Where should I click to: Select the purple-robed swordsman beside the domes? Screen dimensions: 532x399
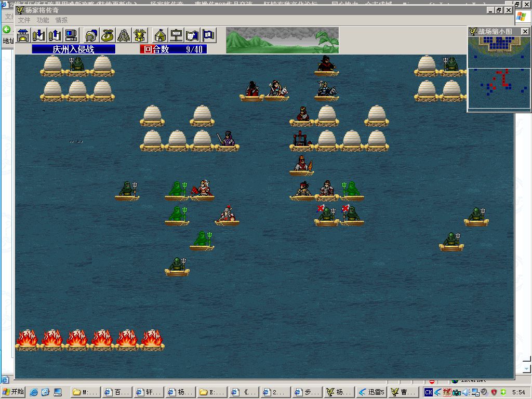(x=227, y=140)
